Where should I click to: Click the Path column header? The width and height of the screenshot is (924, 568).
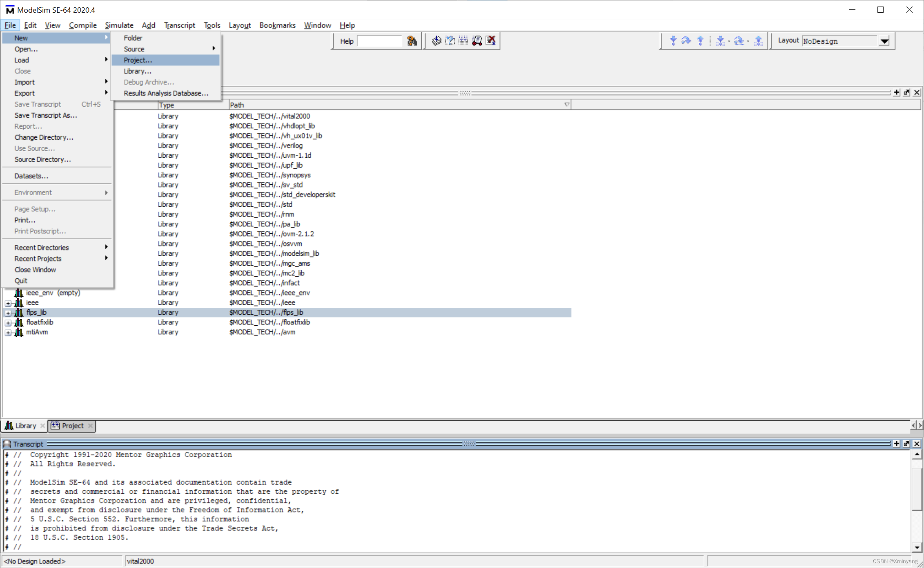point(399,105)
